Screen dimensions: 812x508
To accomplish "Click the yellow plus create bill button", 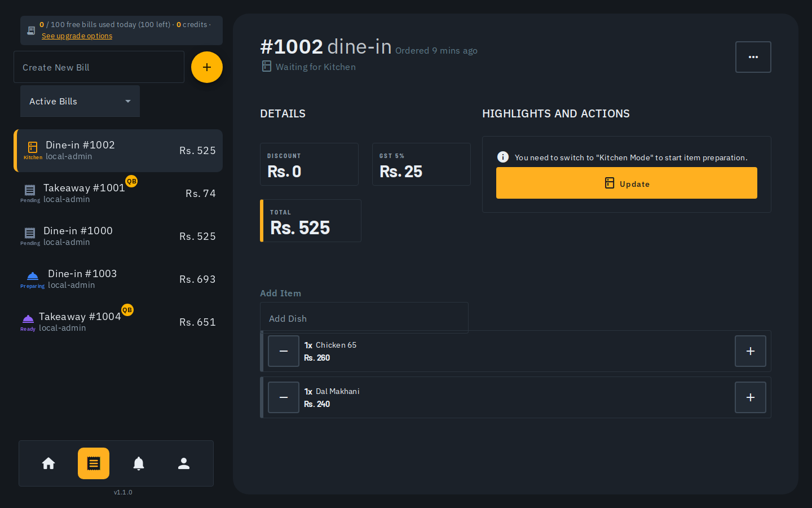I will (207, 67).
